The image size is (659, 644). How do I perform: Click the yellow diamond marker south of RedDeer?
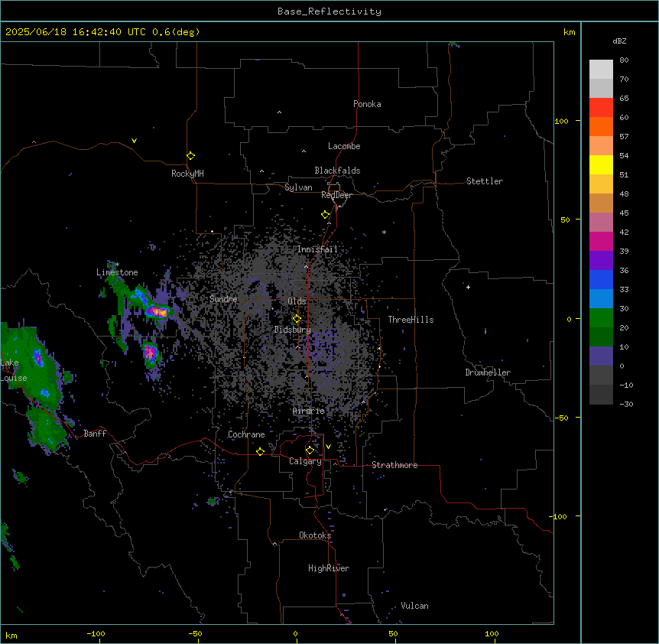(325, 215)
